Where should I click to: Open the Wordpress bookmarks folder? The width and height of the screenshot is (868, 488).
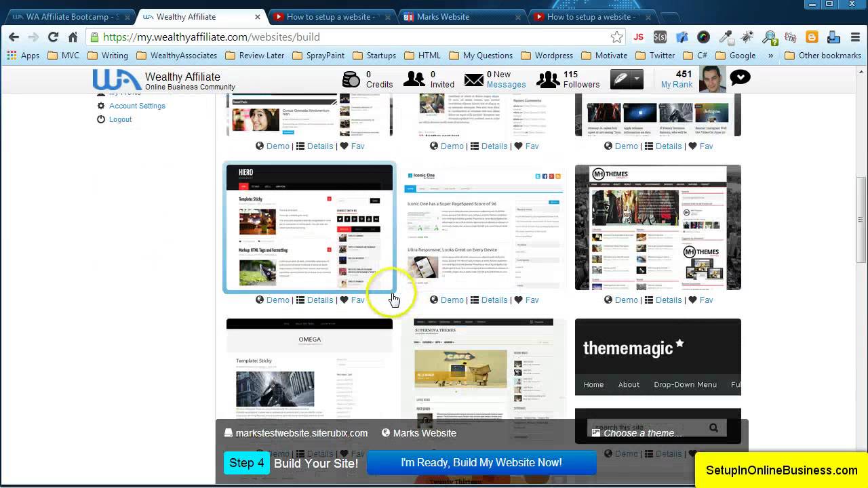coord(547,56)
